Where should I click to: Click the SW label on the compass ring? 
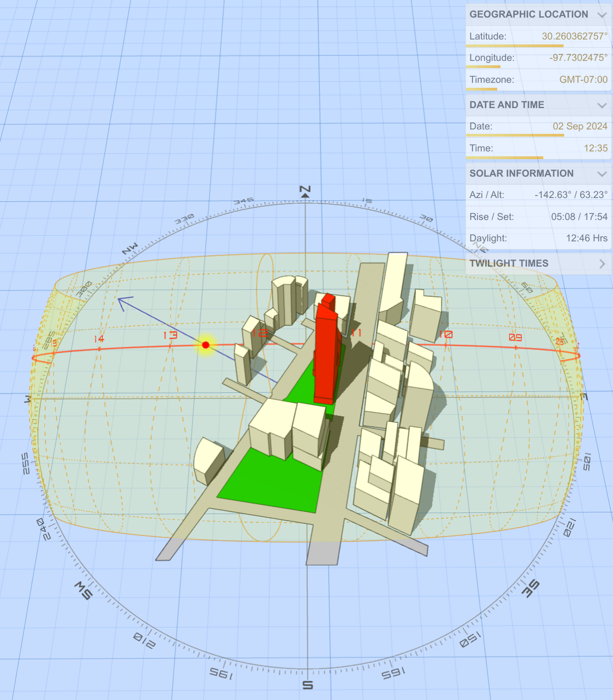[x=82, y=591]
